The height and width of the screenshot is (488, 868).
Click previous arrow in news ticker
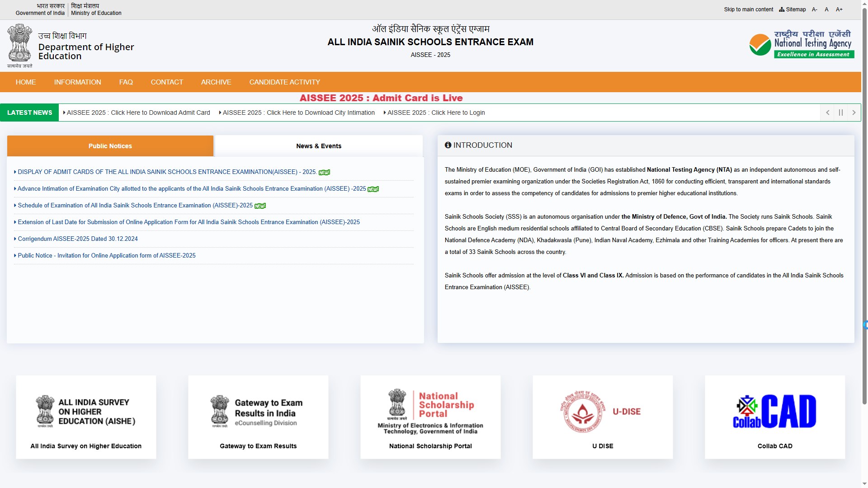828,113
